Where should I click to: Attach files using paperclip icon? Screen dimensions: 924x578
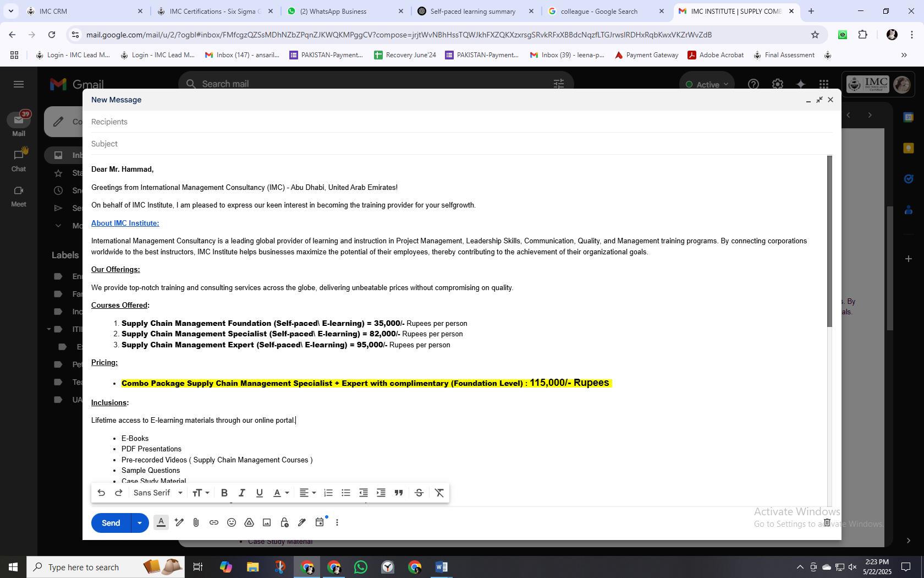click(x=196, y=522)
